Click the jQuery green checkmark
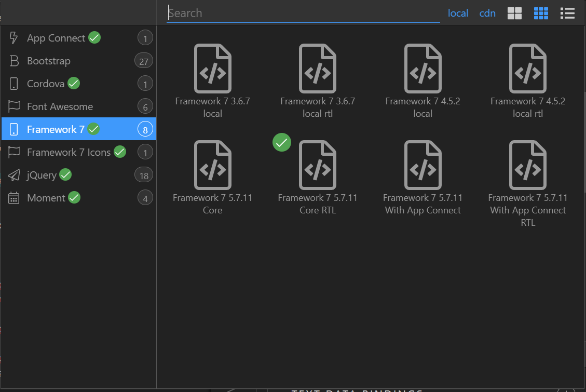This screenshot has width=586, height=392. [65, 174]
